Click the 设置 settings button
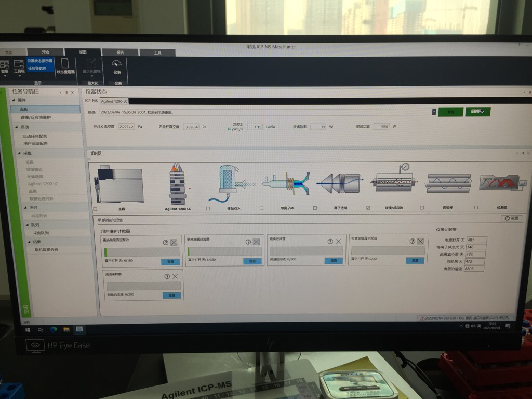 tap(512, 218)
